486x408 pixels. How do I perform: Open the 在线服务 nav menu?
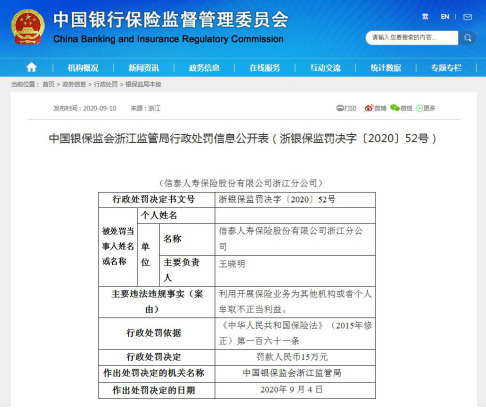265,68
